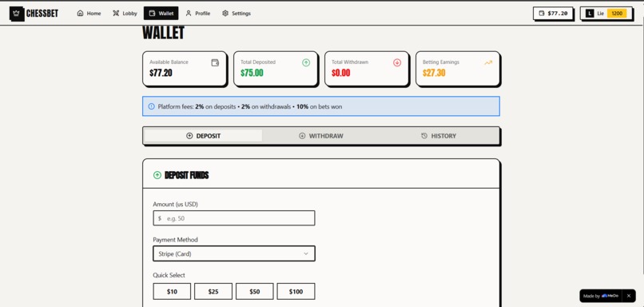Click the $0.00 Total Withdrawn value
Image resolution: width=644 pixels, height=307 pixels.
(341, 74)
